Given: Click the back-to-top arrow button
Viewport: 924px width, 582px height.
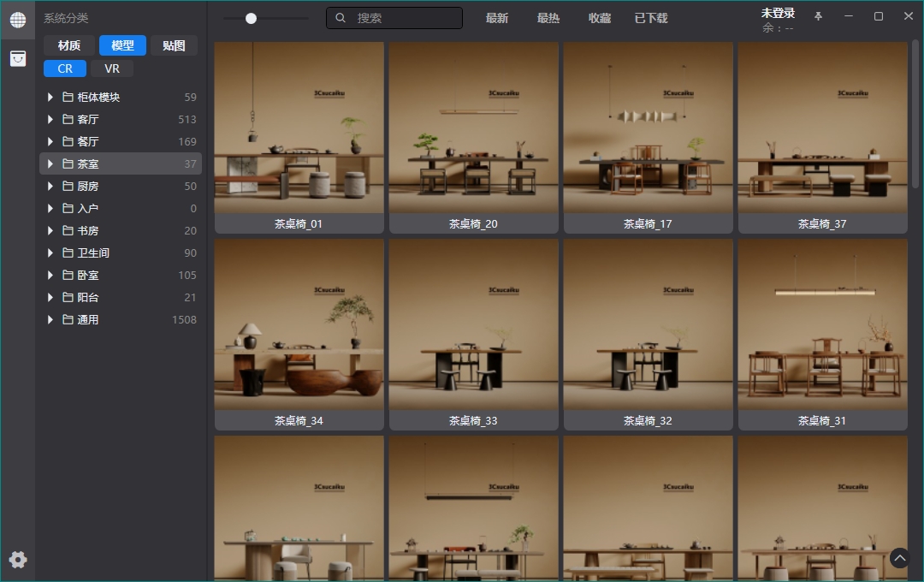Looking at the screenshot, I should (x=899, y=558).
